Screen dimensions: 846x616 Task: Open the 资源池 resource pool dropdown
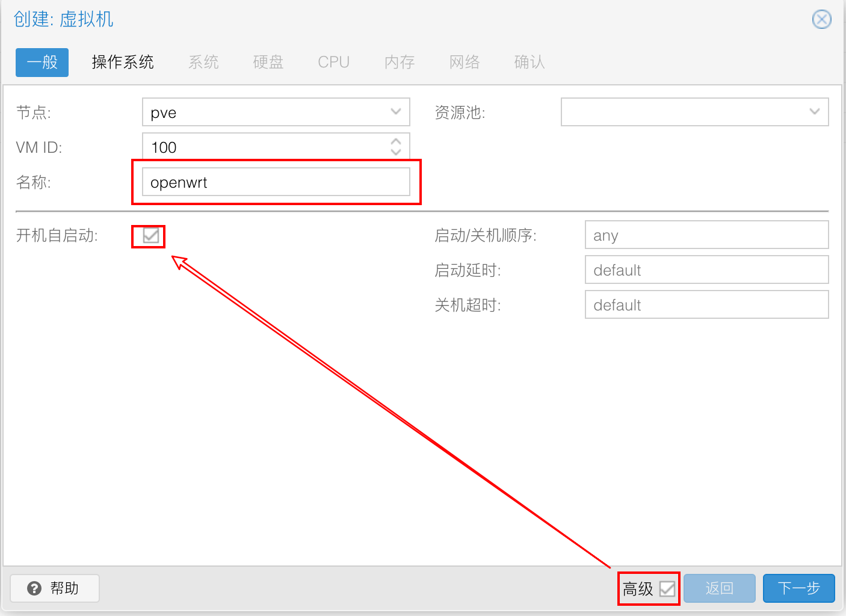point(814,112)
